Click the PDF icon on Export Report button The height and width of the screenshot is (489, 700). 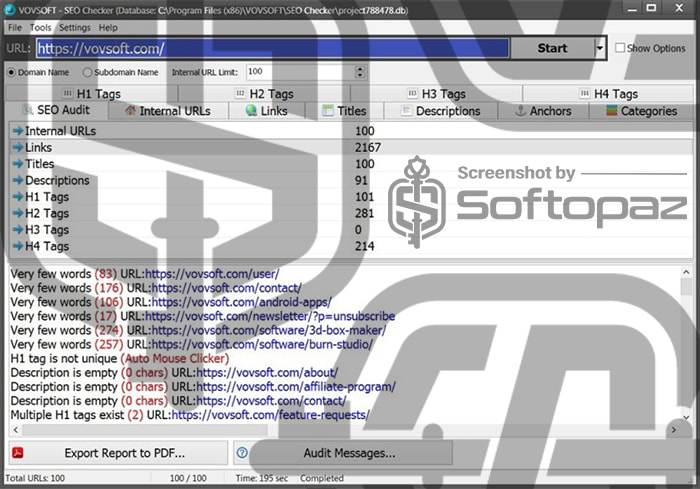[18, 453]
